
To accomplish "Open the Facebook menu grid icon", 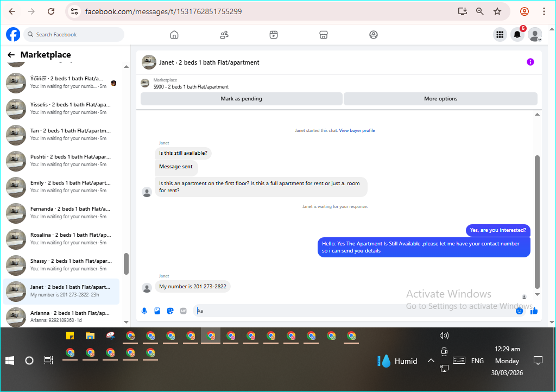I will coord(500,34).
